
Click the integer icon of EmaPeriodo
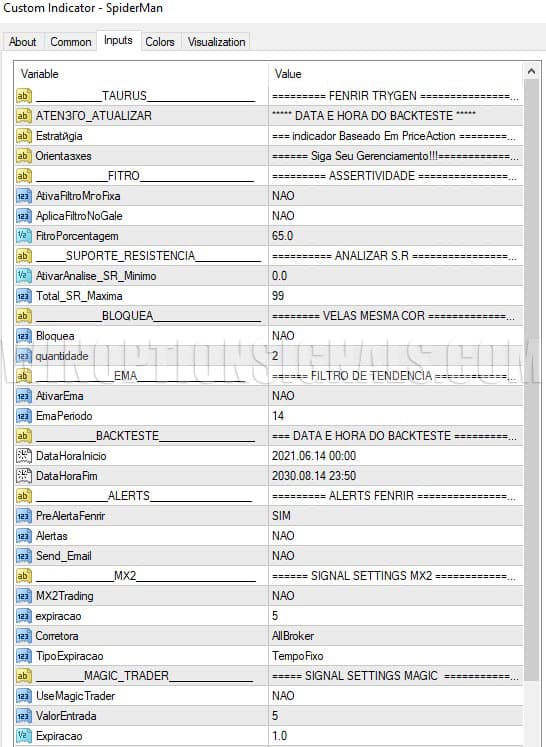pyautogui.click(x=23, y=416)
